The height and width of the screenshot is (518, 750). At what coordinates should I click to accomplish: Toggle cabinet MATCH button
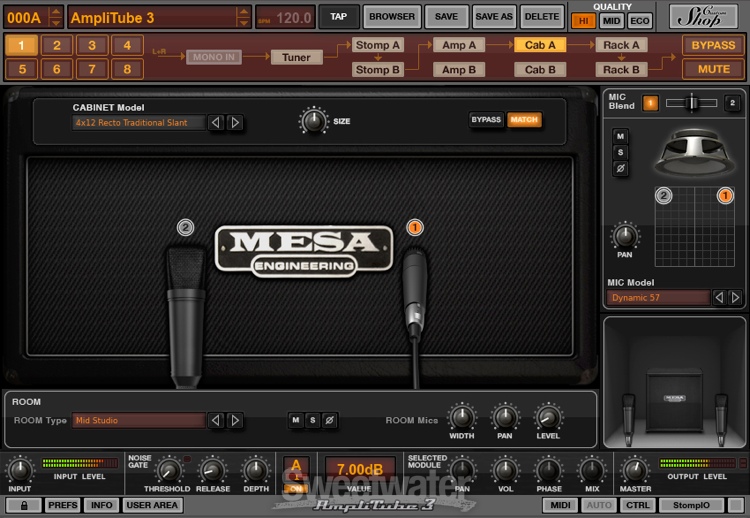[x=523, y=120]
